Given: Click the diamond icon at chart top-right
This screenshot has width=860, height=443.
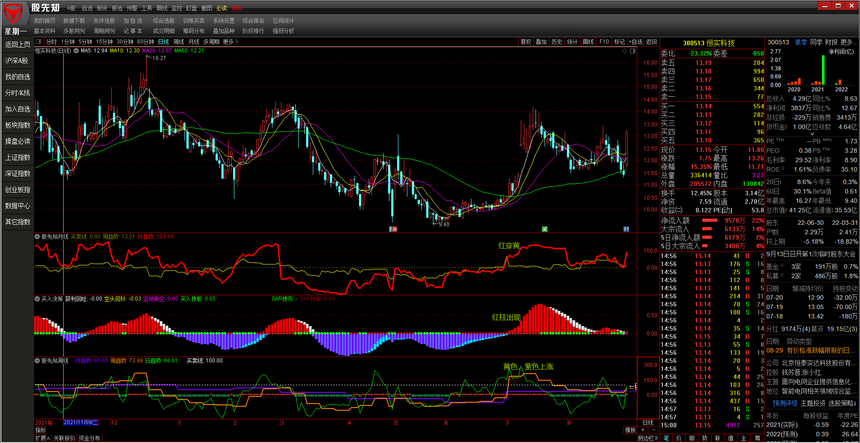Looking at the screenshot, I should click(625, 51).
